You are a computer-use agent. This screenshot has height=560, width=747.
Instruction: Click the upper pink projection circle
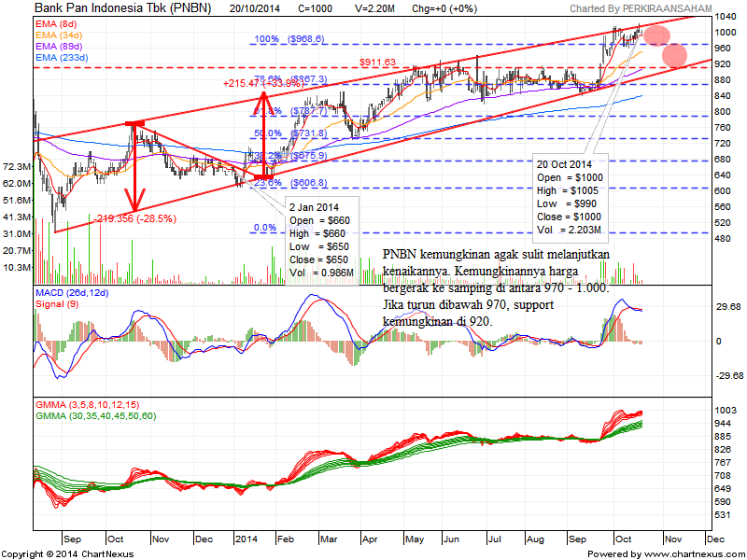click(656, 36)
